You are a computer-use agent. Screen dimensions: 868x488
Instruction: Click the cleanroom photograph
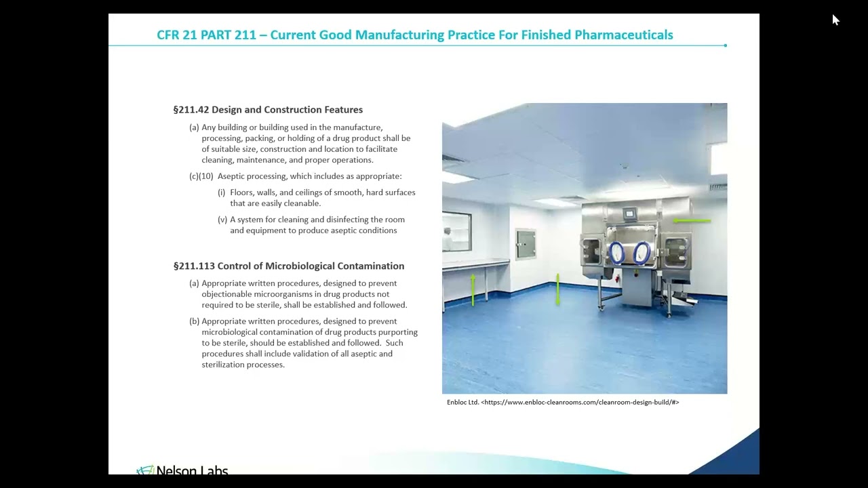click(x=585, y=248)
